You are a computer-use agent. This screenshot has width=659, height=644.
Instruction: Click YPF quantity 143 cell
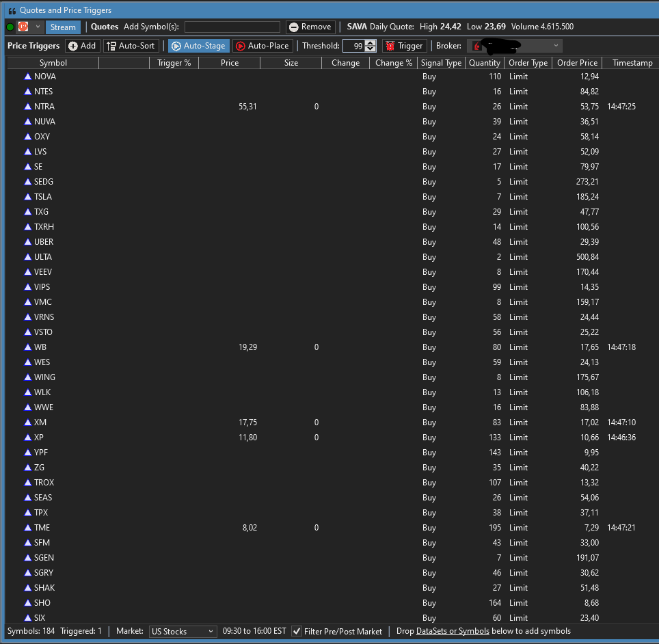(495, 453)
